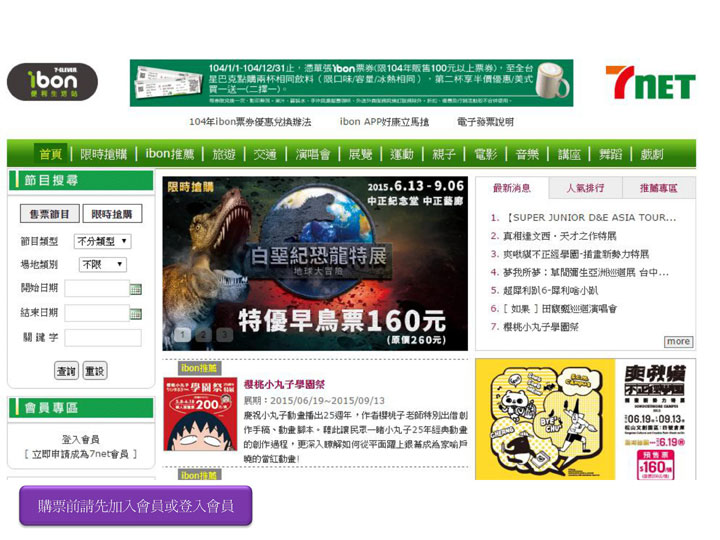Open news item 7 櫻桃小丸子學園祭
720x540 pixels.
[540, 327]
